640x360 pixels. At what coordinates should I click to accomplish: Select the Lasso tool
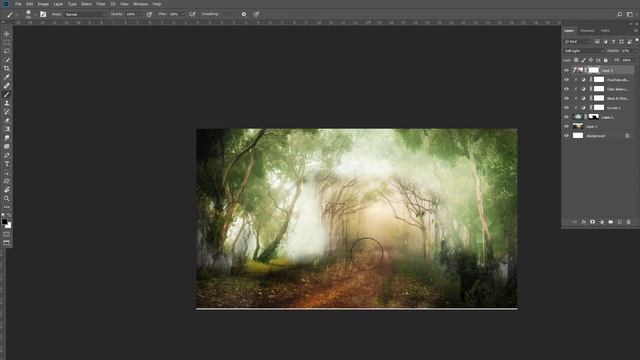7,51
